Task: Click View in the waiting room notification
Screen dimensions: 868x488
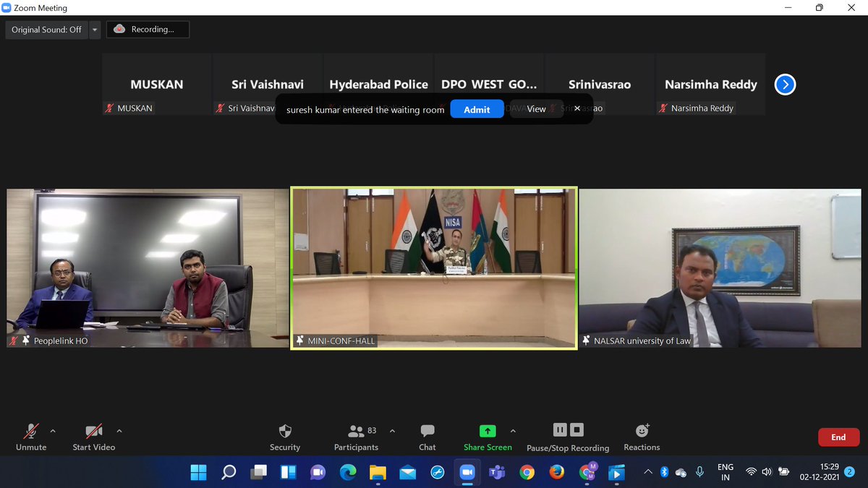Action: (x=537, y=108)
